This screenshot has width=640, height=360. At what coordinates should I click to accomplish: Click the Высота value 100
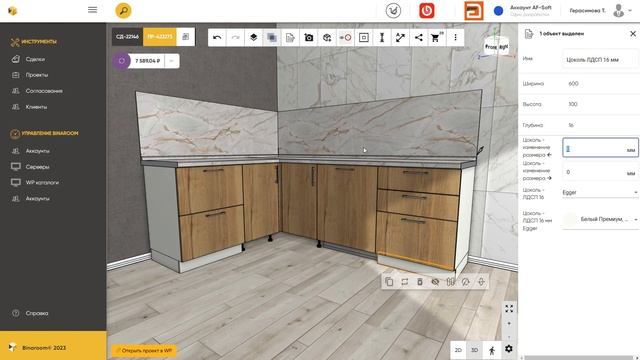tap(573, 104)
